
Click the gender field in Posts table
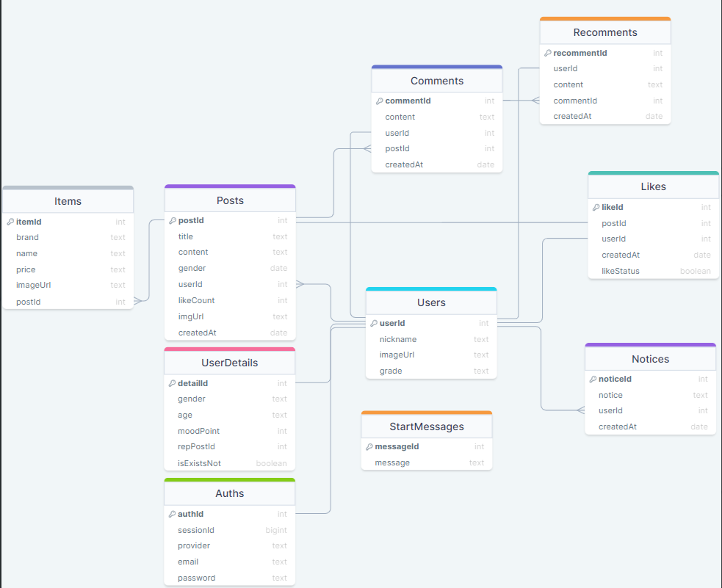point(230,268)
